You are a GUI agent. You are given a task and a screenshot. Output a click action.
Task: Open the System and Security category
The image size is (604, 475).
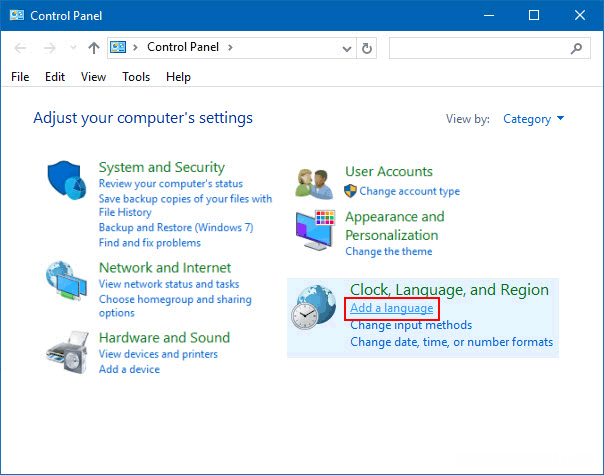[x=161, y=167]
